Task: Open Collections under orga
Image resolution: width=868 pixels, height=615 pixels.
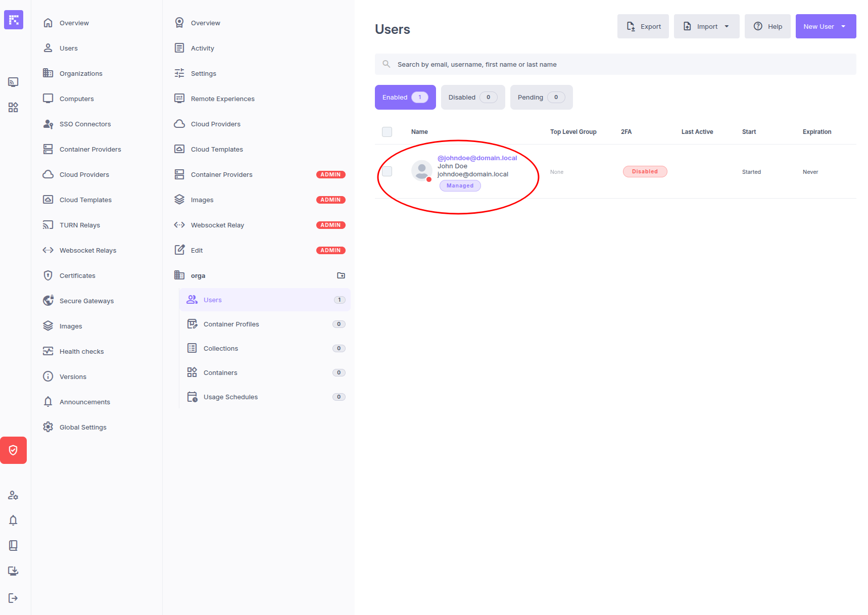Action: point(265,348)
